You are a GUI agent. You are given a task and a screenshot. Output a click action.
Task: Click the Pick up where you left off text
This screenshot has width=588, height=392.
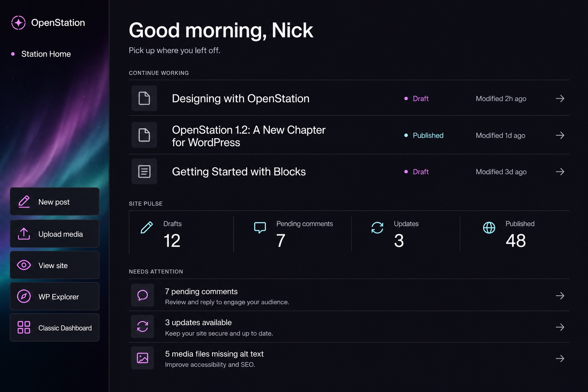click(175, 51)
